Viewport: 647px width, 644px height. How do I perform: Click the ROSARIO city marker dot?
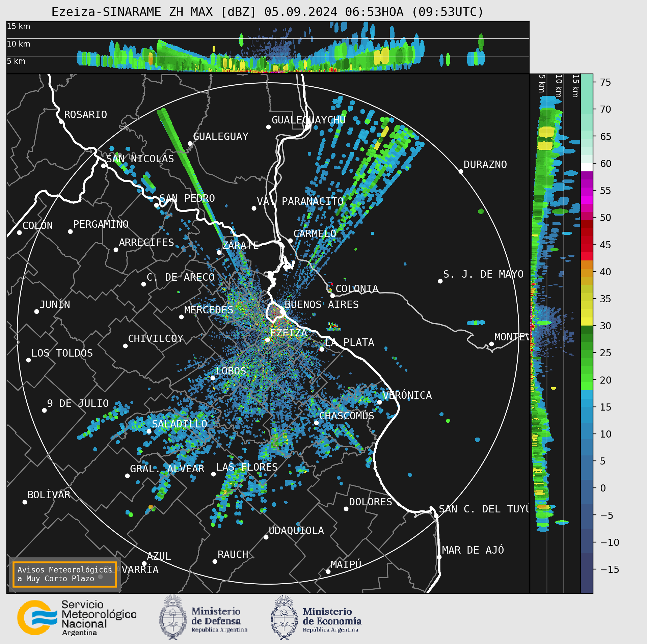[x=61, y=121]
